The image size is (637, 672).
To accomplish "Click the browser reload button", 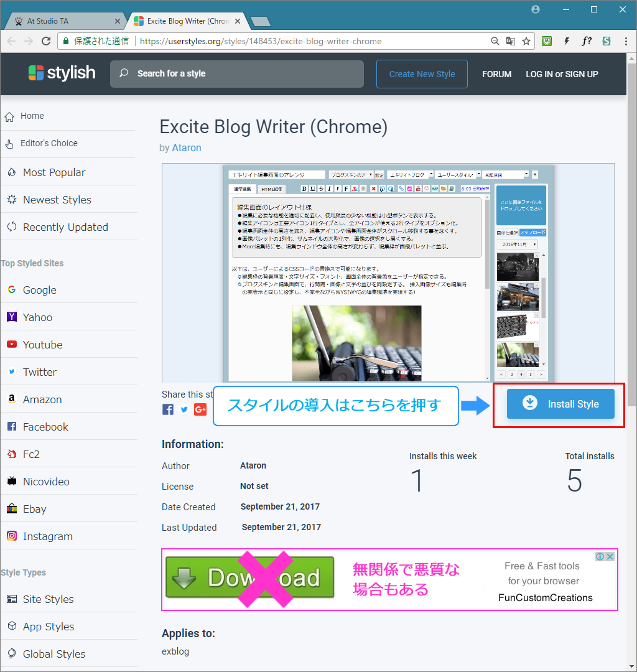I will click(x=46, y=41).
